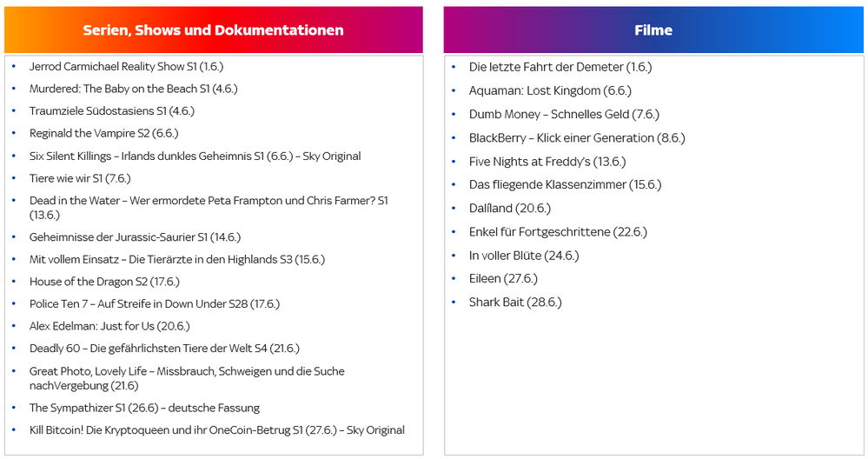868x459 pixels.
Task: Click "Traumziele Südostasiens S1" list item
Action: [x=111, y=111]
